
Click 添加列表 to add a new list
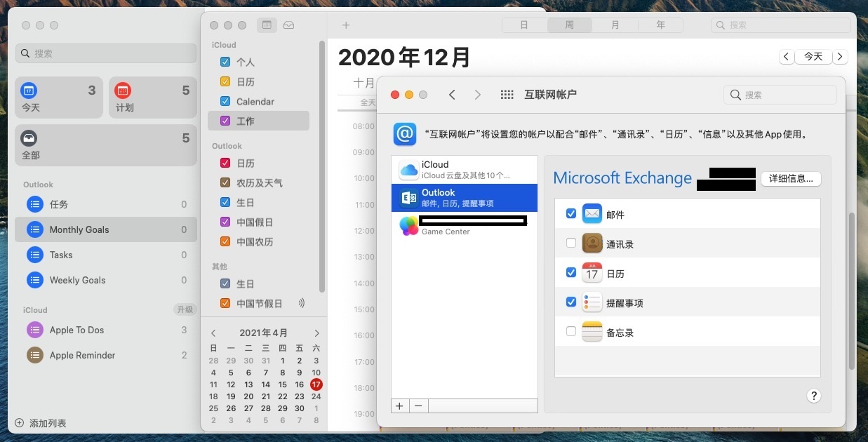(x=41, y=423)
